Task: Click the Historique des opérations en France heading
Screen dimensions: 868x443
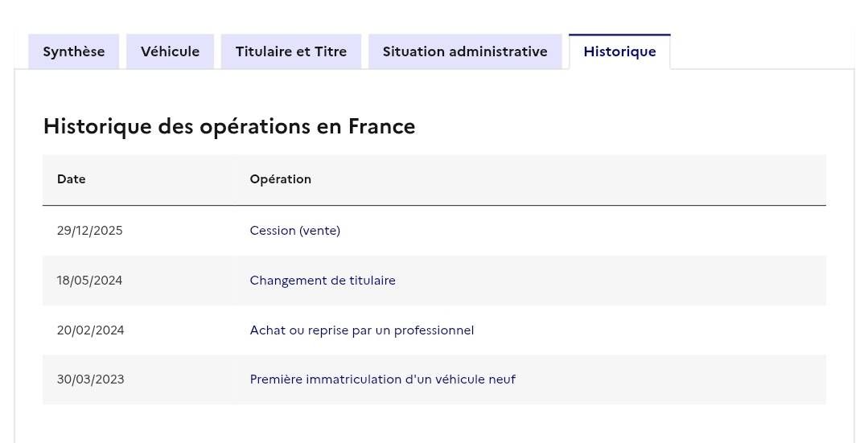Action: (x=229, y=126)
